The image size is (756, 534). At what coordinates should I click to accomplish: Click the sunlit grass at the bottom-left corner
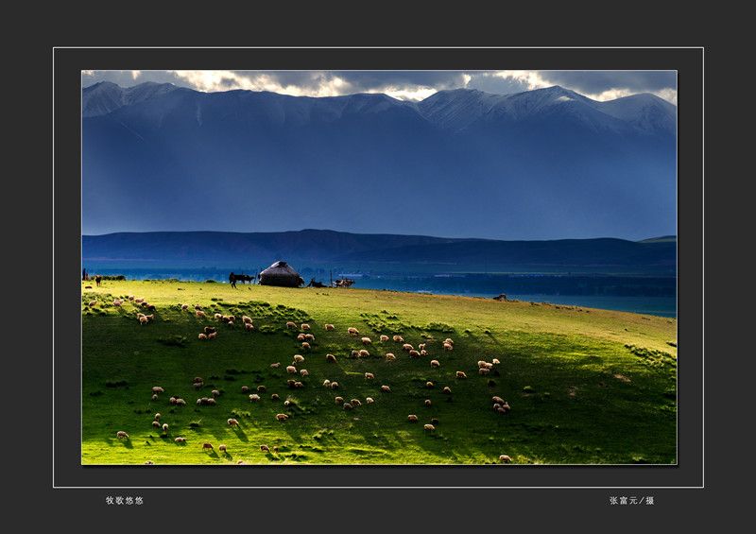click(104, 449)
